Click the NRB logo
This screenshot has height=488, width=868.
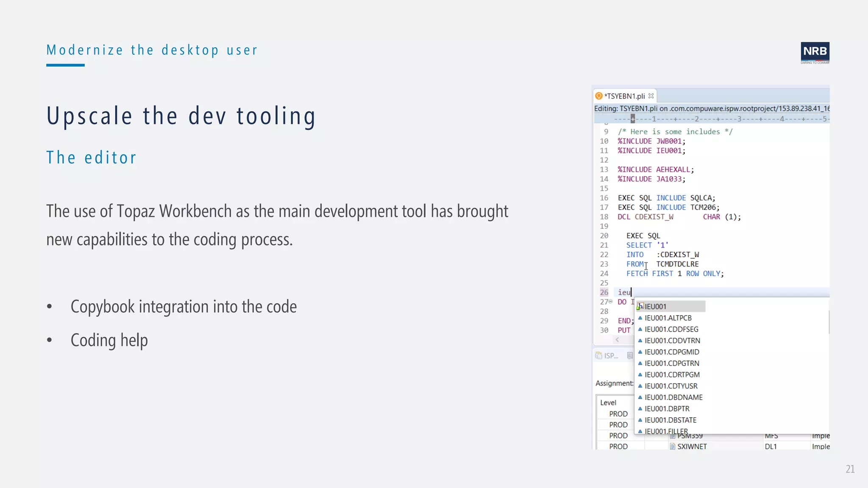[815, 53]
